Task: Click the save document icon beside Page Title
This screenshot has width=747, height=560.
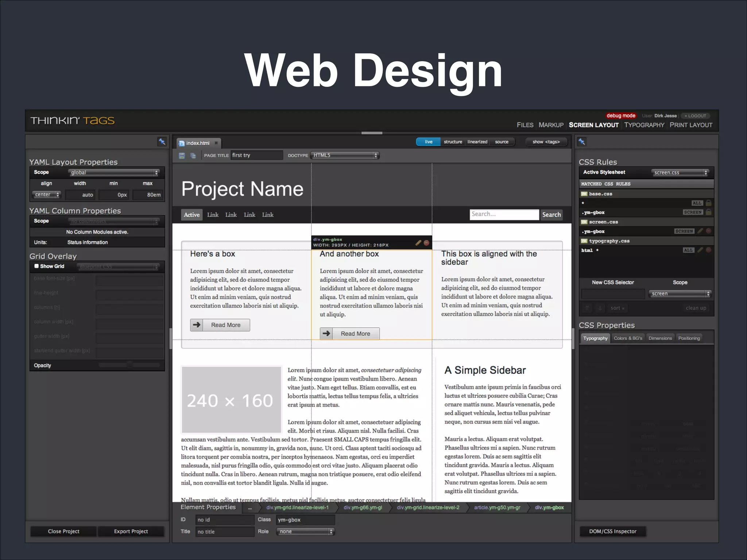Action: 182,156
